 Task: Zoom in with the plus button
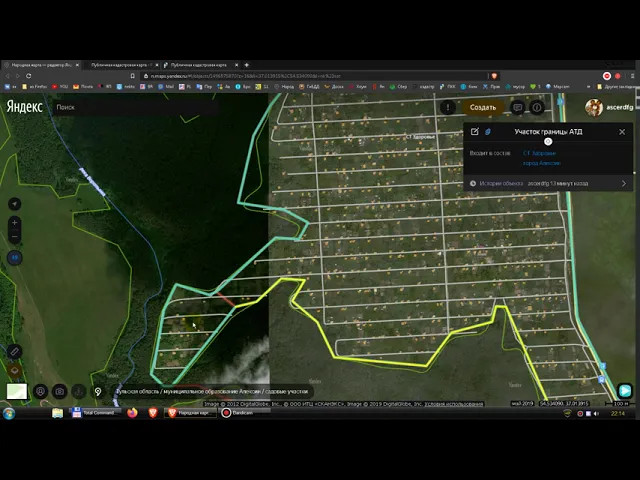(15, 223)
